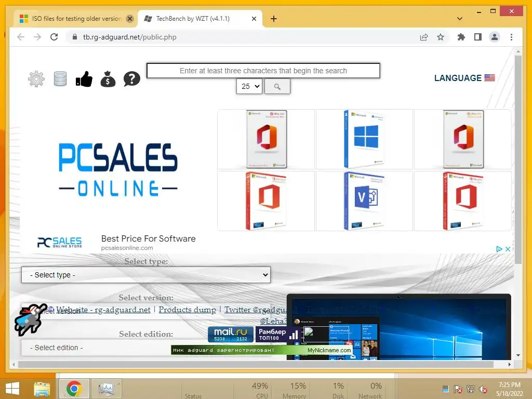Click the magnifier search button
This screenshot has height=399, width=532.
[277, 87]
